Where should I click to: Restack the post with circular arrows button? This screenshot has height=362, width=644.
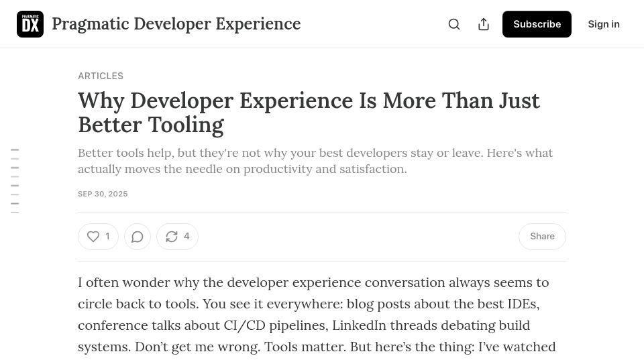pos(177,237)
